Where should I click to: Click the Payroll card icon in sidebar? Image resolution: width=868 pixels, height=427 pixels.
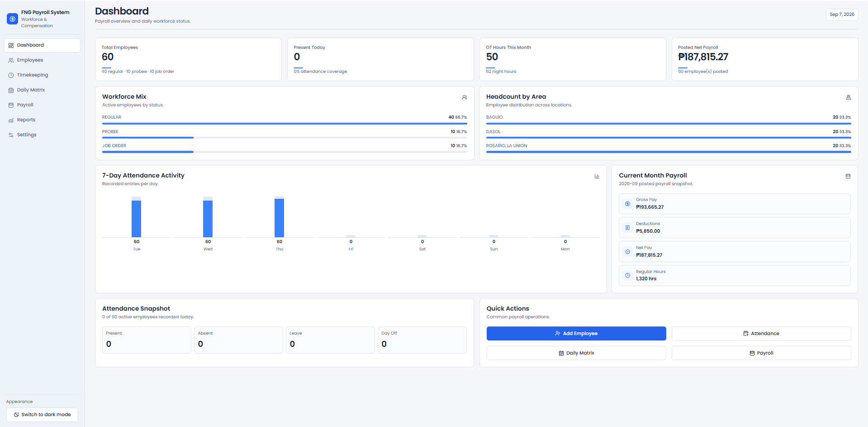(11, 105)
